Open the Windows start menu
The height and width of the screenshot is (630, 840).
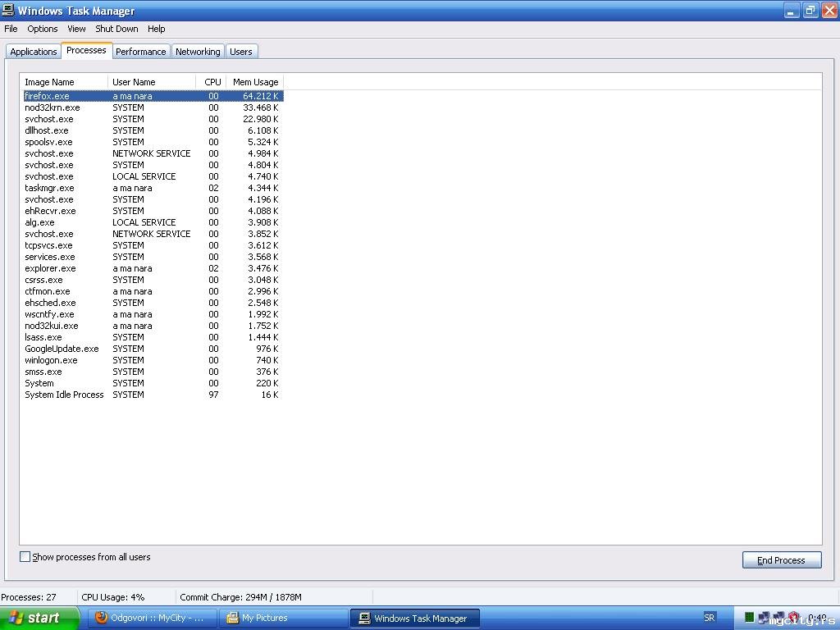[39, 618]
